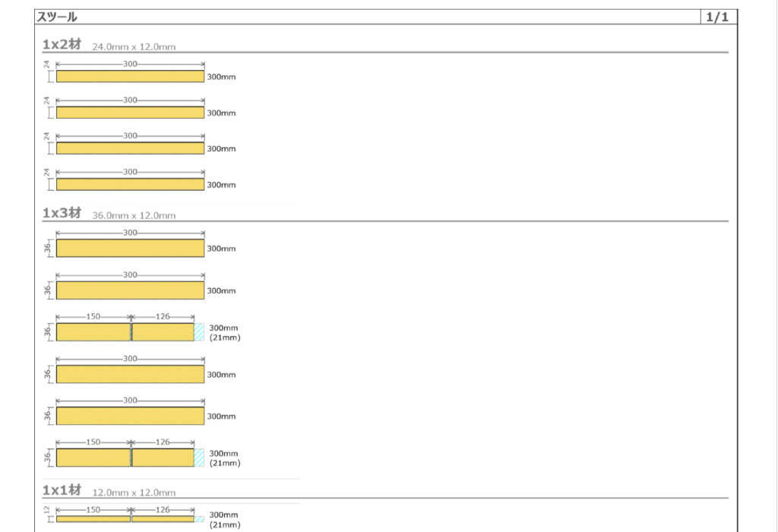
Task: Pick the 126 piece in last 1x3材 board
Action: click(163, 458)
